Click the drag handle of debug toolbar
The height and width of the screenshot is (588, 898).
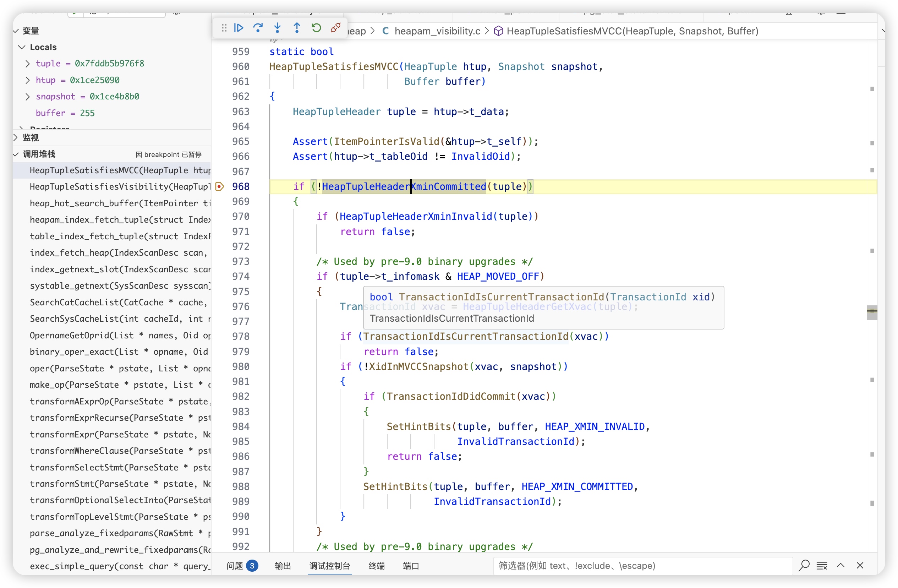(x=224, y=28)
